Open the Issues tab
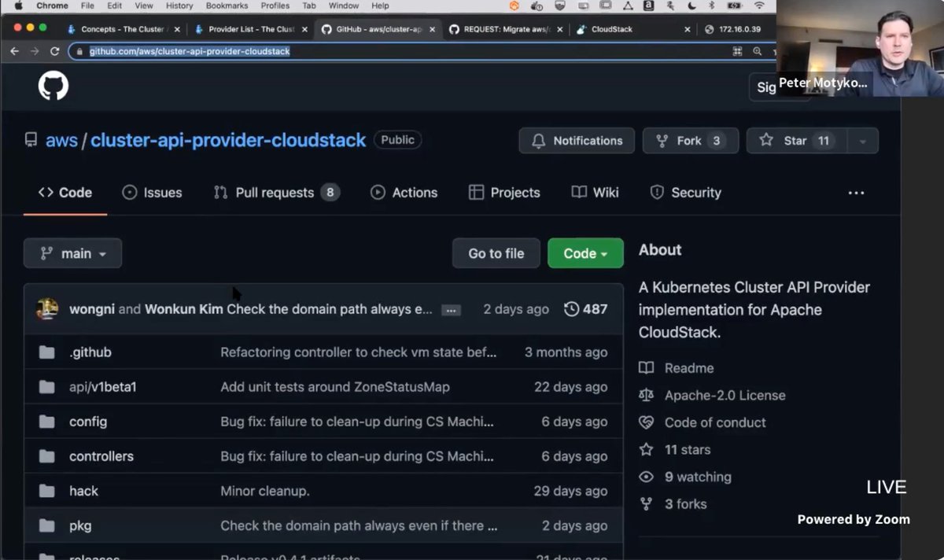The image size is (944, 560). pos(152,193)
